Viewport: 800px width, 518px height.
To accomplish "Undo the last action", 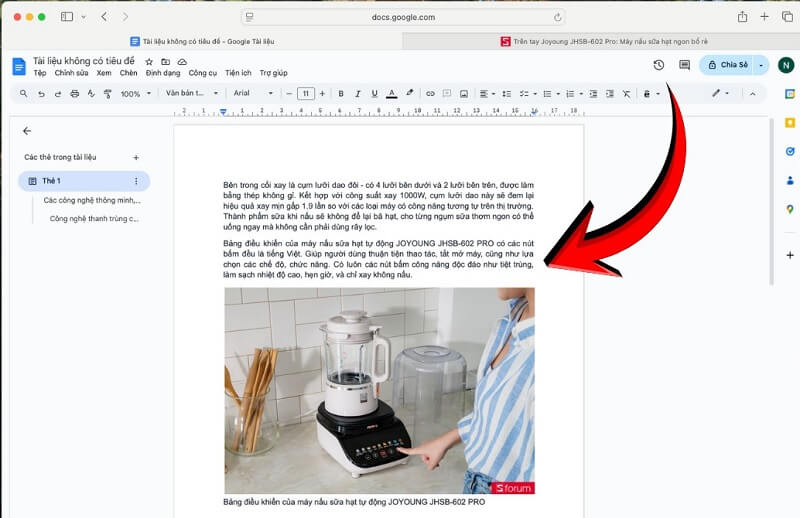I will (41, 94).
